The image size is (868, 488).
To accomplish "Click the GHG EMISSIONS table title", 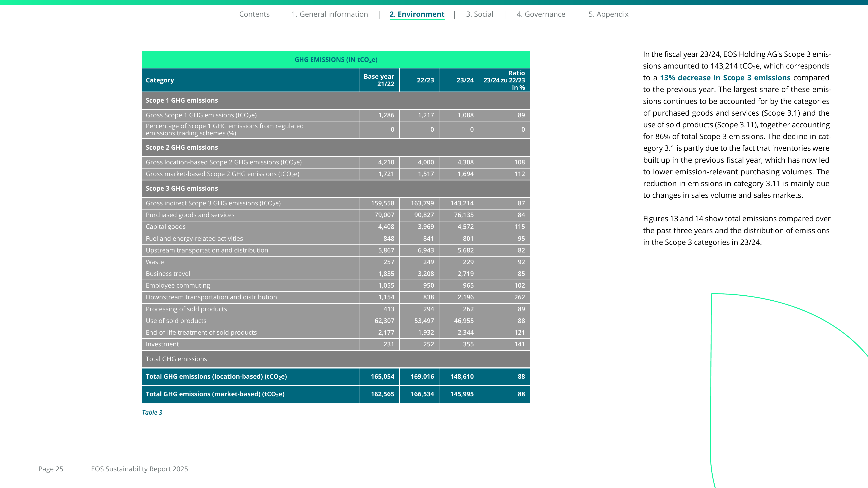I will click(x=336, y=60).
